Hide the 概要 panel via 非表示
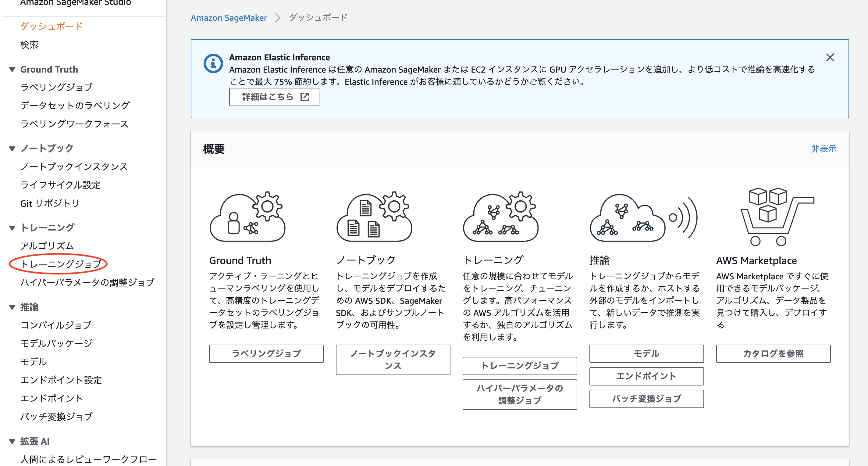Viewport: 868px width, 466px height. point(824,149)
